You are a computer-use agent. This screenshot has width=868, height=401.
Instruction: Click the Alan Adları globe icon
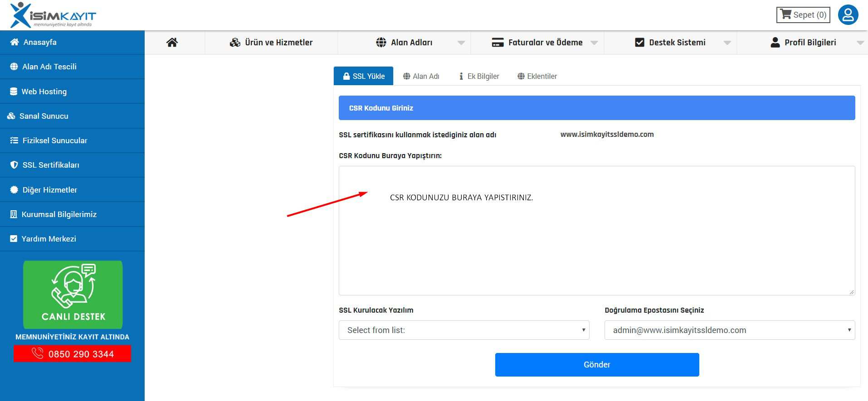(381, 43)
